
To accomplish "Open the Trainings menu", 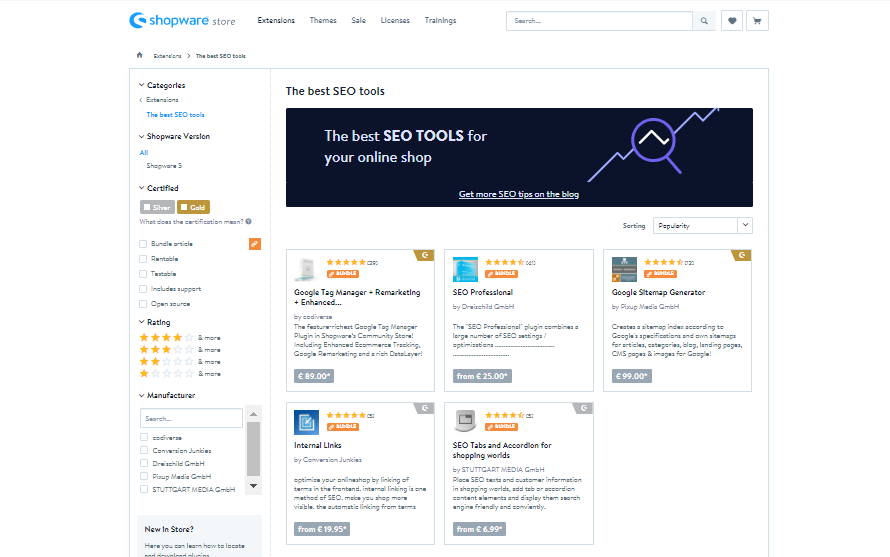I will [x=440, y=20].
